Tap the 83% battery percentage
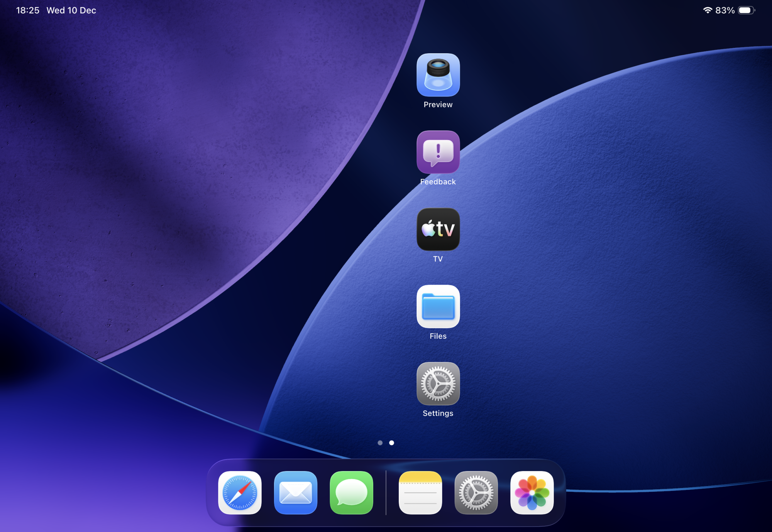The height and width of the screenshot is (532, 772). point(725,10)
